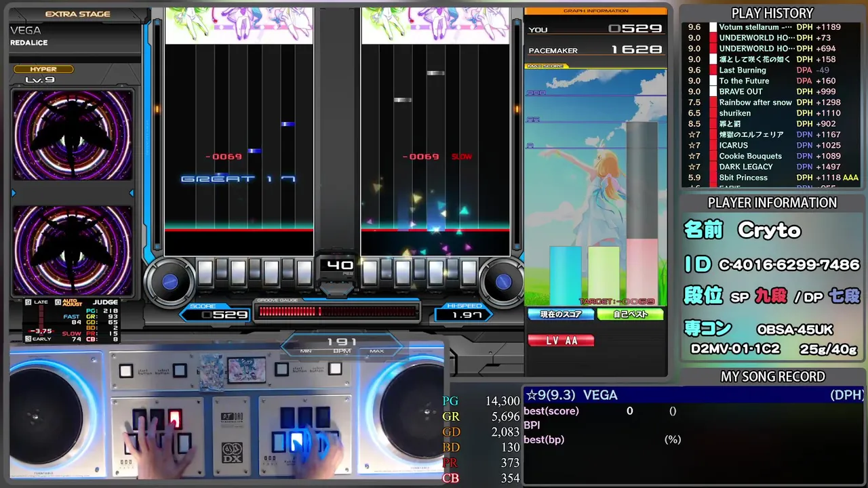The image size is (868, 488).
Task: Select the Last Burning history row
Action: (772, 70)
